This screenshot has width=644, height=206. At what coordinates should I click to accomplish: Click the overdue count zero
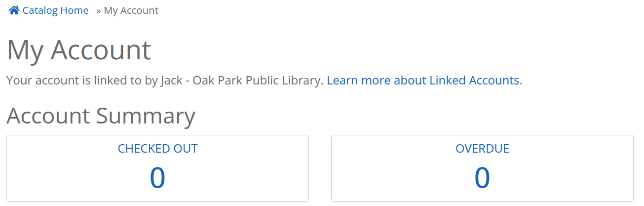(482, 177)
